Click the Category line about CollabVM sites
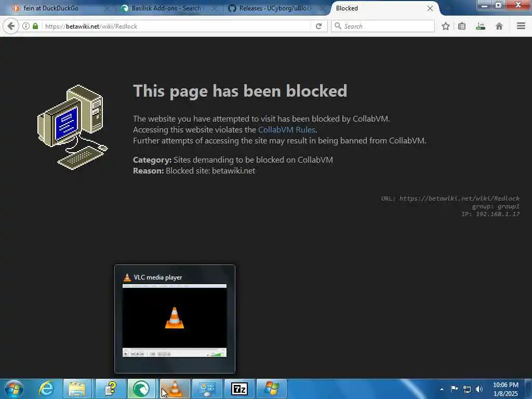The height and width of the screenshot is (399, 532). [x=233, y=160]
